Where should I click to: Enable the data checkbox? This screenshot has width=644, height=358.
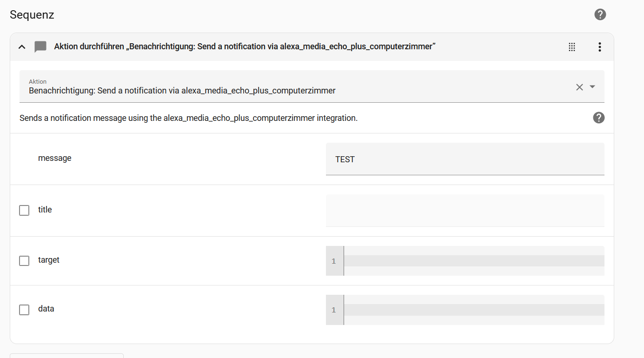tap(24, 309)
